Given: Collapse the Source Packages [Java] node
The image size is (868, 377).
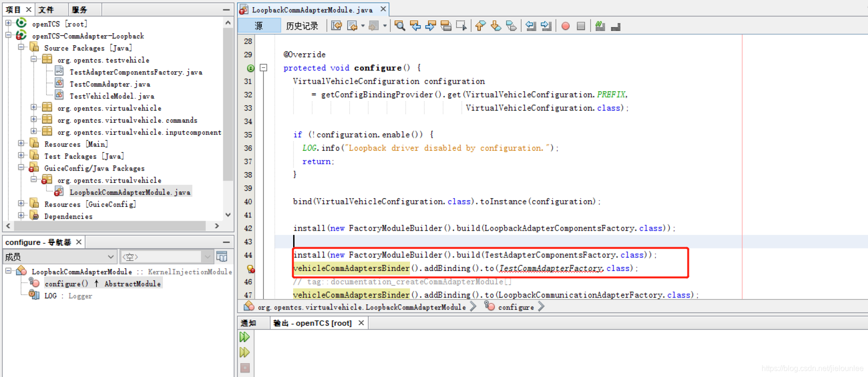Looking at the screenshot, I should 21,47.
